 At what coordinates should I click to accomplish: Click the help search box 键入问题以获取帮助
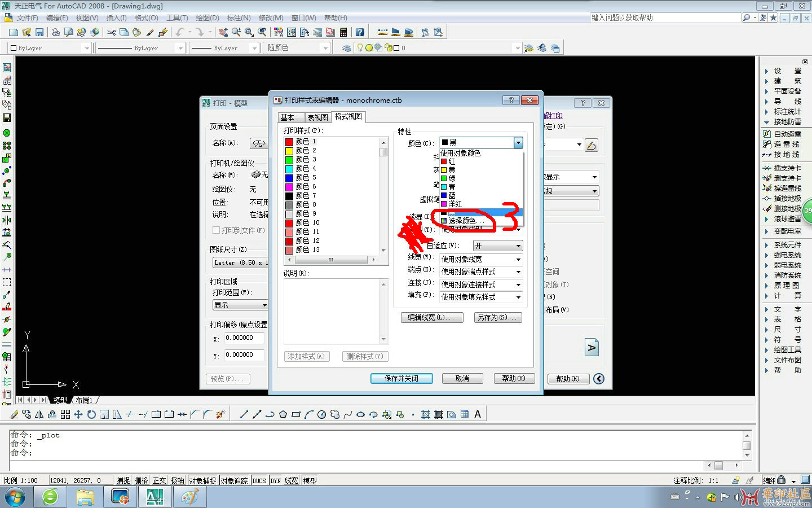click(665, 18)
